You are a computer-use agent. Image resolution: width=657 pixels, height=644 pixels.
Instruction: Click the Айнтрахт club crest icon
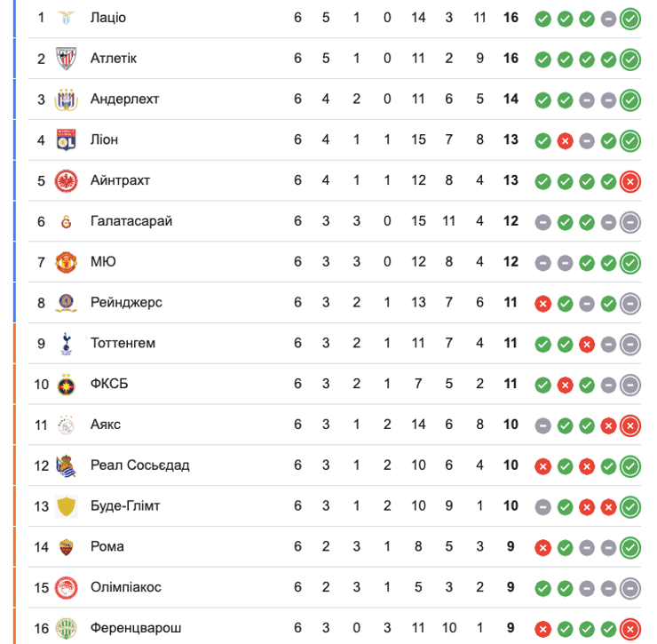click(66, 180)
